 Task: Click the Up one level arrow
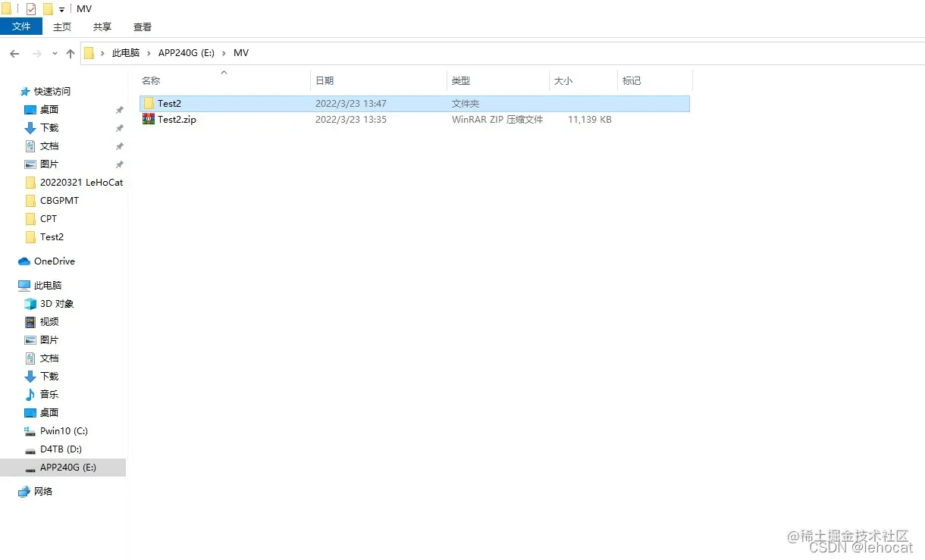[x=71, y=54]
